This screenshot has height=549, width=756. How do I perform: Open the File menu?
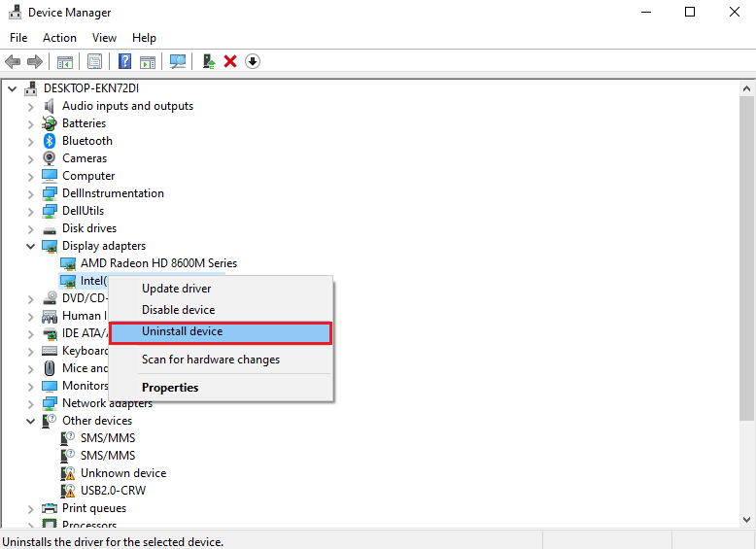(x=18, y=38)
